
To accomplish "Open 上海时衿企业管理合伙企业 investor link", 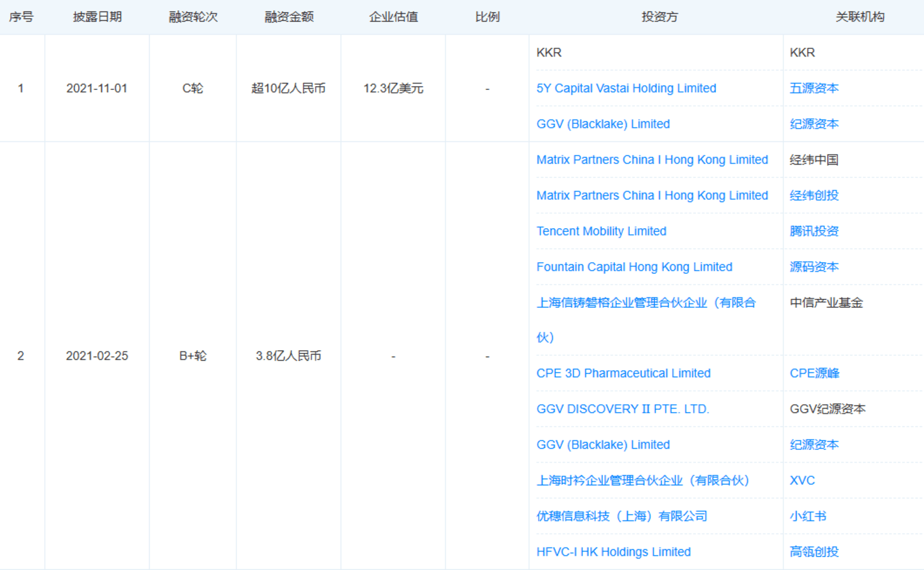I will 643,481.
